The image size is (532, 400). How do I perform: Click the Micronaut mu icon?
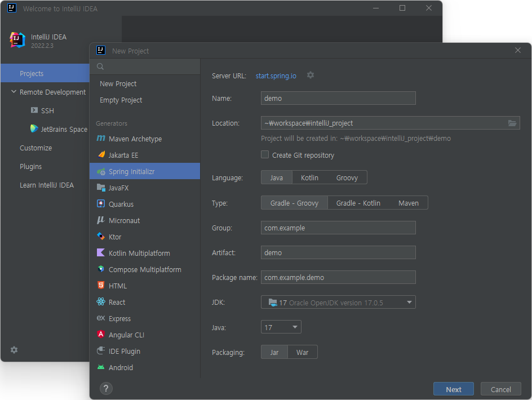(x=101, y=220)
